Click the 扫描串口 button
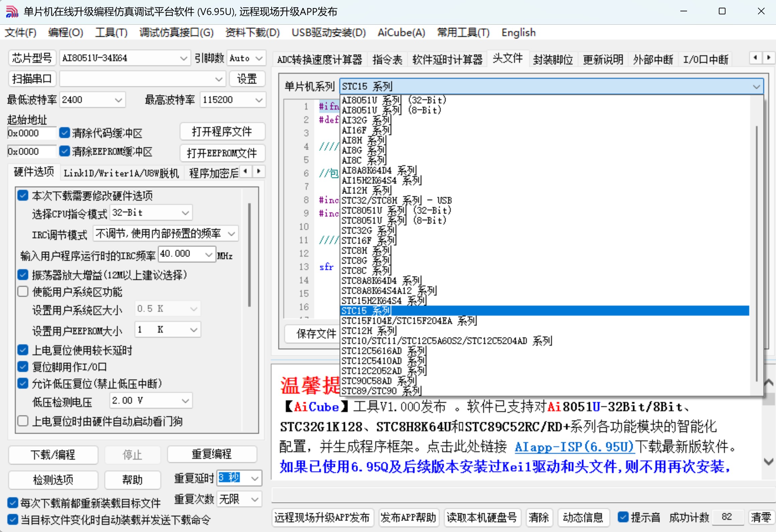The image size is (776, 532). click(x=32, y=79)
